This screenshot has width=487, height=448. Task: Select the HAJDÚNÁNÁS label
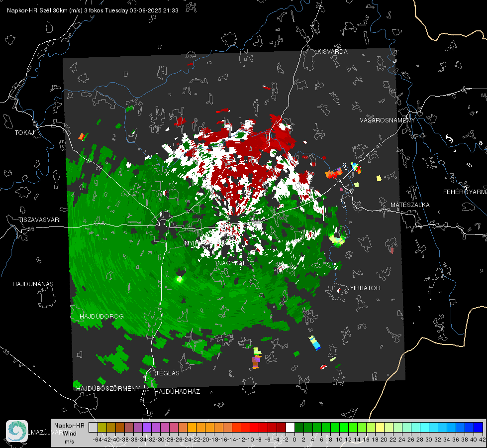[x=33, y=284]
